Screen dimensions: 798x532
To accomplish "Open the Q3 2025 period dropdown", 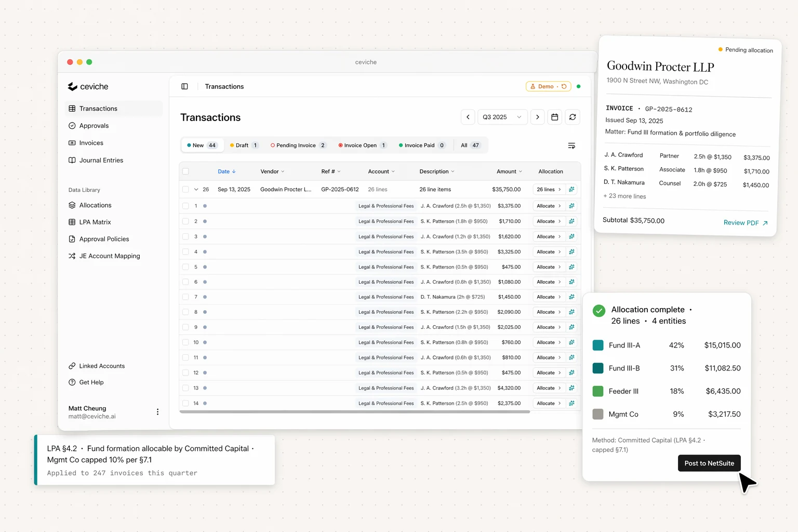I will click(502, 117).
